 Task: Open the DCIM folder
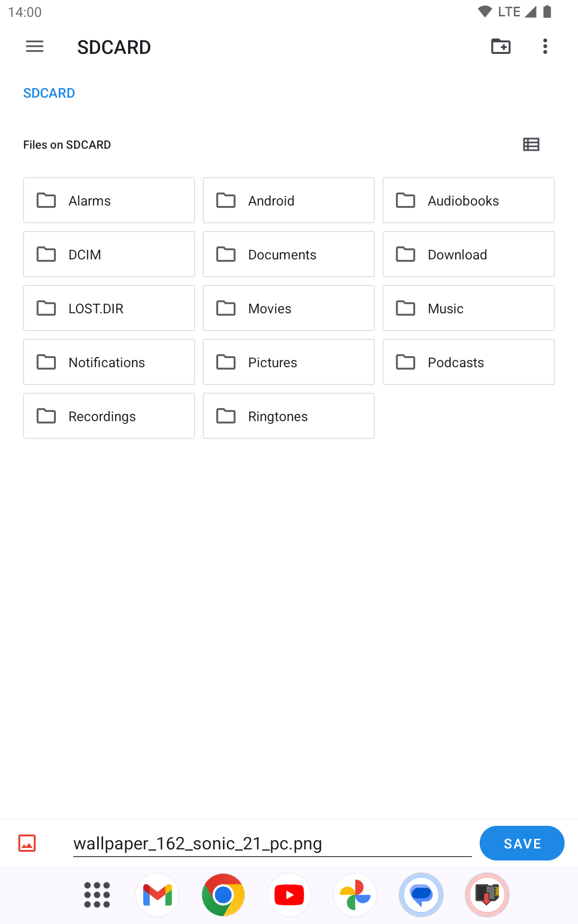(109, 255)
